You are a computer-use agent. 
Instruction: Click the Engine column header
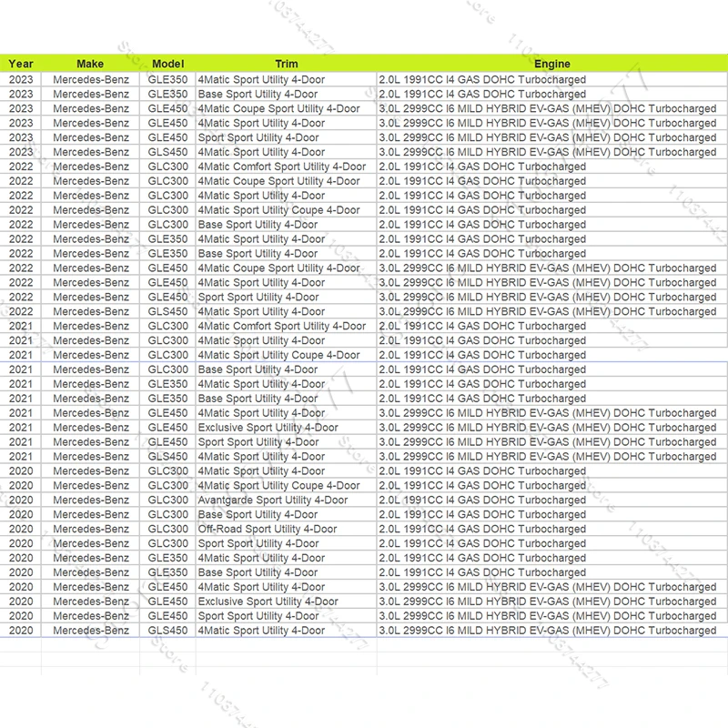(552, 64)
